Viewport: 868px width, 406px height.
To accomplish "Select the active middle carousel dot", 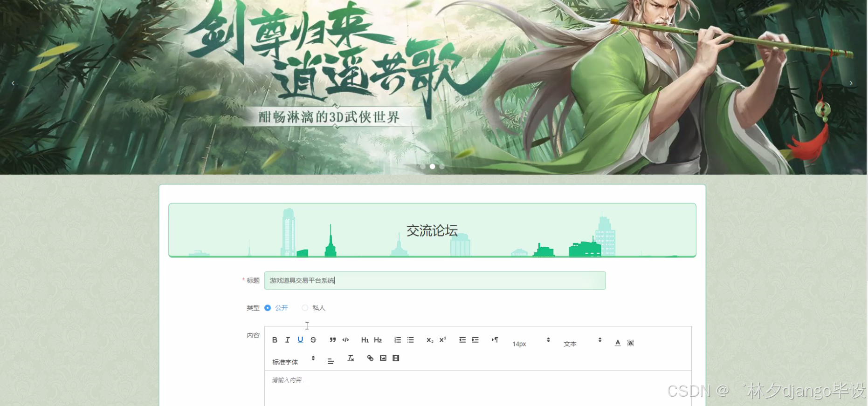I will pos(433,166).
